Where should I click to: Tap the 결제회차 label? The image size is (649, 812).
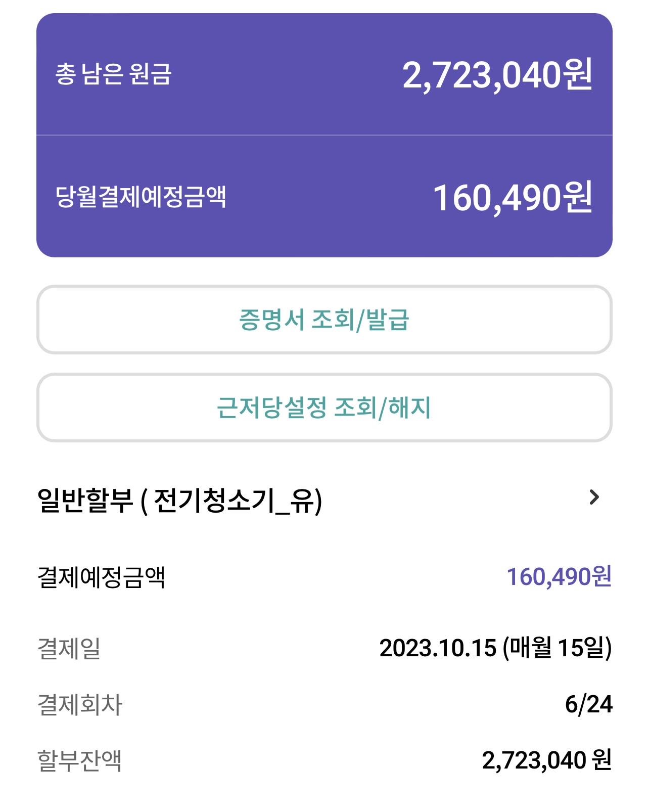(80, 705)
